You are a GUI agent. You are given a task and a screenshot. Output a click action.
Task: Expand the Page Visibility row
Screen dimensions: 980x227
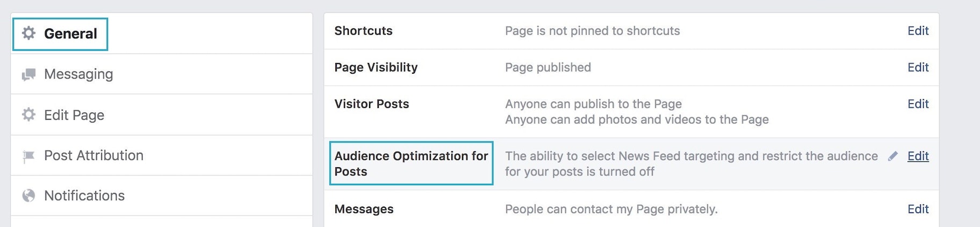pyautogui.click(x=376, y=67)
